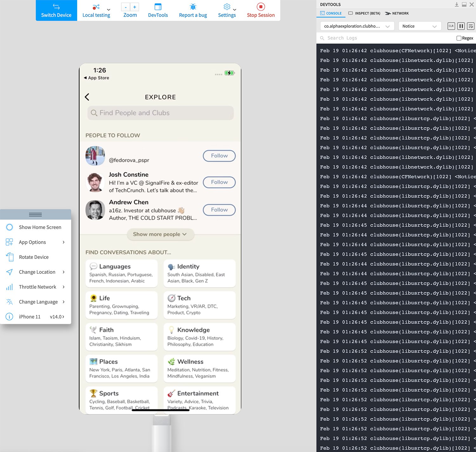Pause the log stream
The image size is (476, 452).
pos(461,26)
